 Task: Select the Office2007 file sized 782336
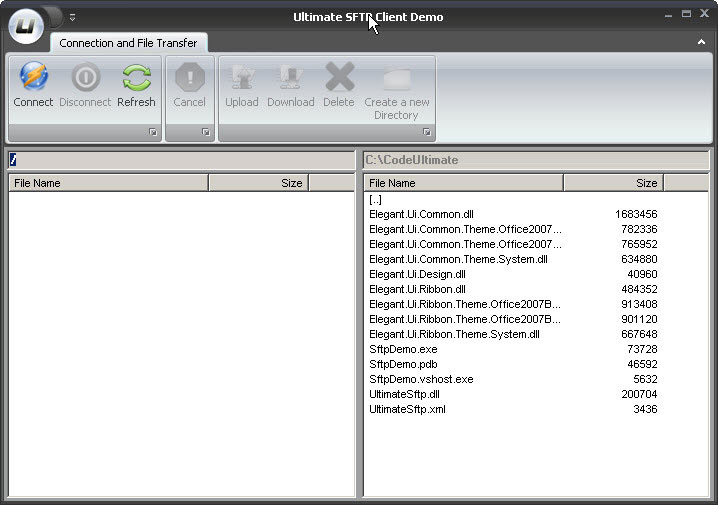point(465,229)
